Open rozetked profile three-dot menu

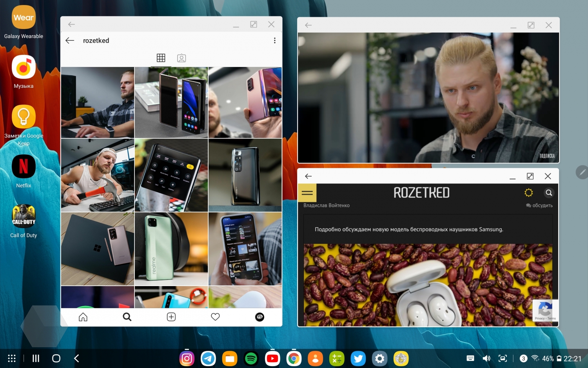point(274,40)
